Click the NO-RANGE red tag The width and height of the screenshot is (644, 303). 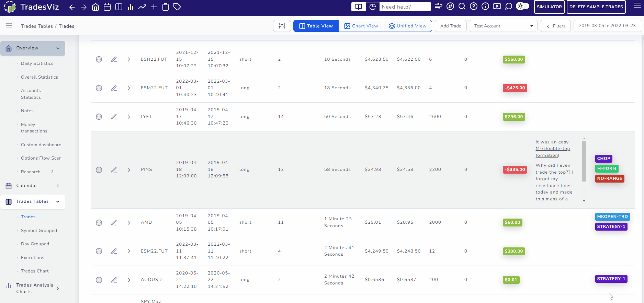point(609,178)
